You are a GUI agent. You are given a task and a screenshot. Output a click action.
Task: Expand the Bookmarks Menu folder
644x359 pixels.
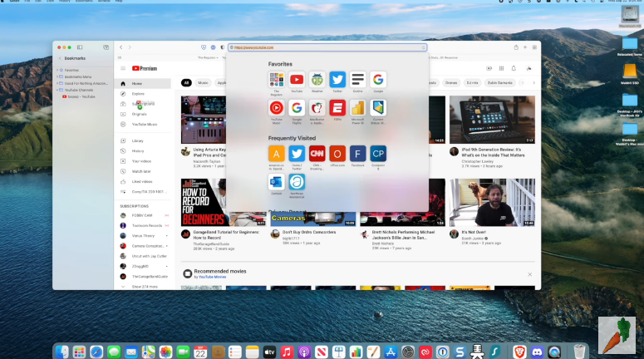[x=57, y=76]
